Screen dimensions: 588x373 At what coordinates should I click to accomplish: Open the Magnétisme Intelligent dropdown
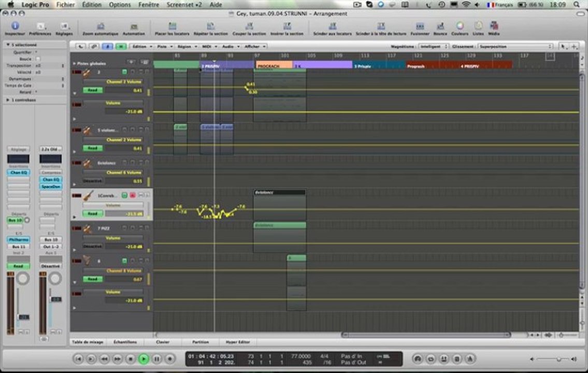pos(433,47)
